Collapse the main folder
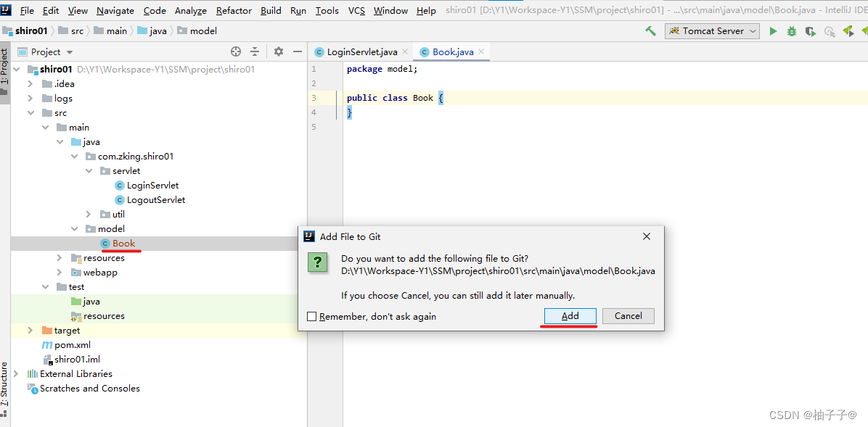The image size is (868, 427). pyautogui.click(x=46, y=127)
